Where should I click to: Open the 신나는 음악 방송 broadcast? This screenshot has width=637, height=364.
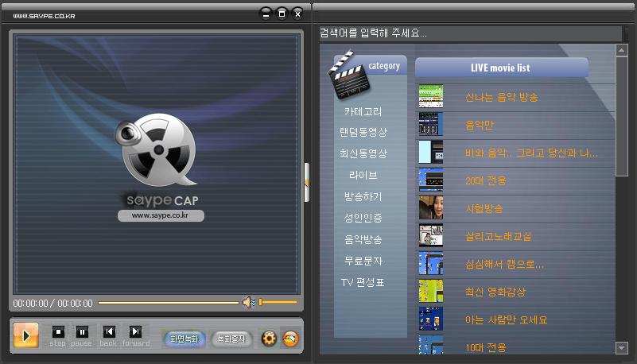click(501, 97)
